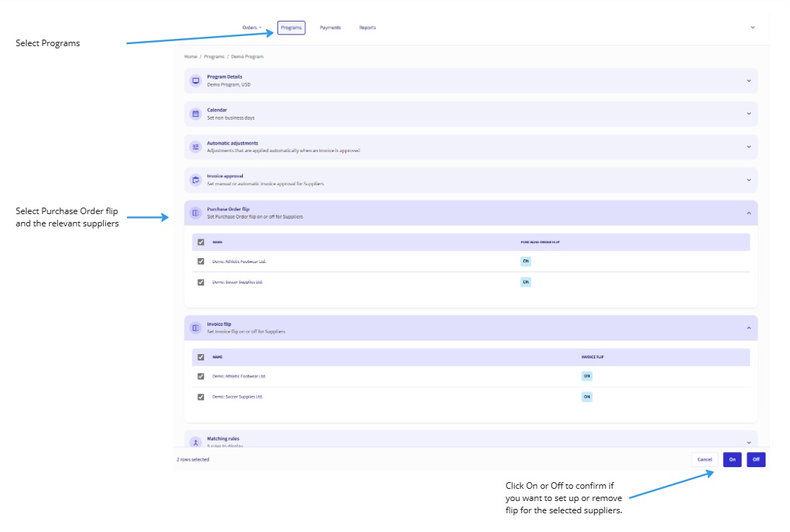790x532 pixels.
Task: Expand the Calendar section chevron
Action: (749, 114)
